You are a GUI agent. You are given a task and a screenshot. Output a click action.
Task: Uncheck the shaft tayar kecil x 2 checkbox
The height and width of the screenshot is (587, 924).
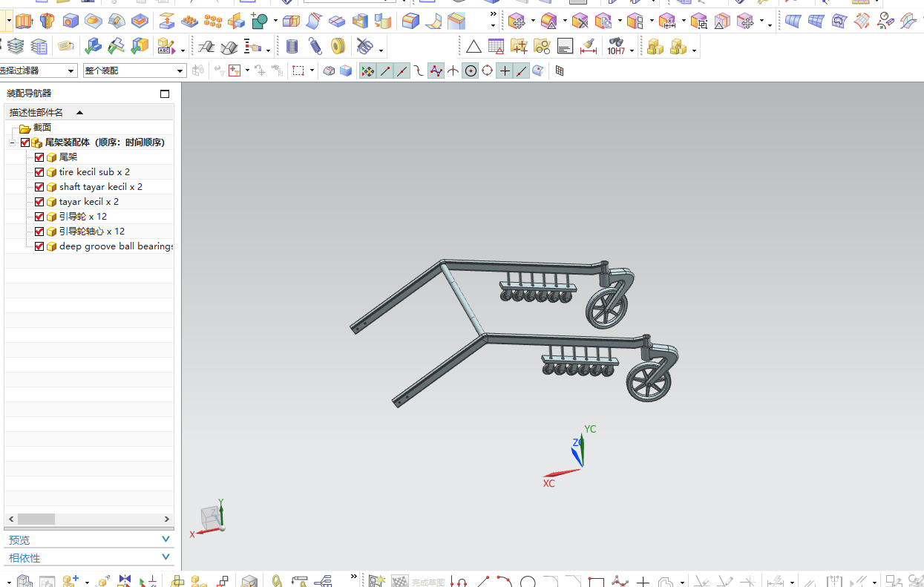click(x=39, y=187)
